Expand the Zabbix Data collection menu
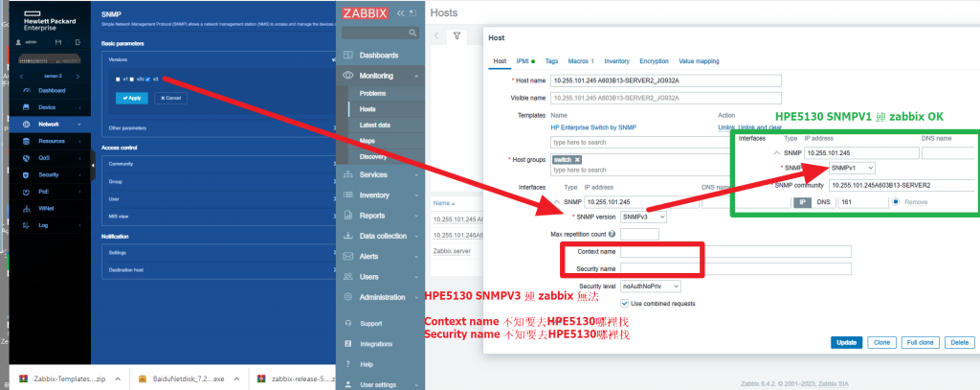980x390 pixels. pos(379,236)
